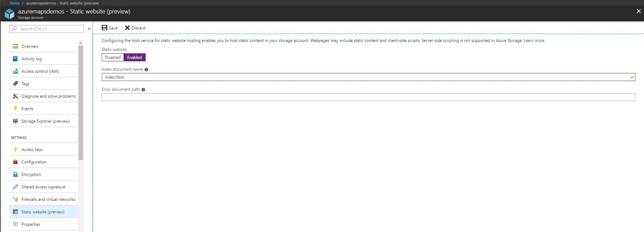The image size is (644, 232).
Task: Click the Error document path field
Action: [368, 97]
